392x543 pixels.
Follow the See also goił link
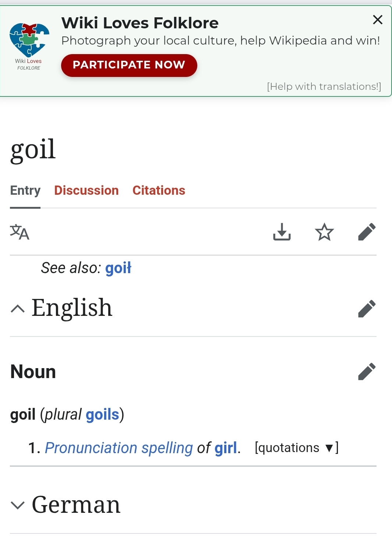click(118, 268)
